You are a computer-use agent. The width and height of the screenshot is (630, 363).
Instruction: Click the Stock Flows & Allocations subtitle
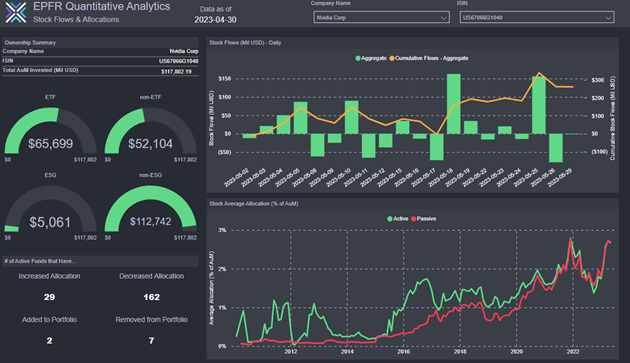pyautogui.click(x=76, y=19)
